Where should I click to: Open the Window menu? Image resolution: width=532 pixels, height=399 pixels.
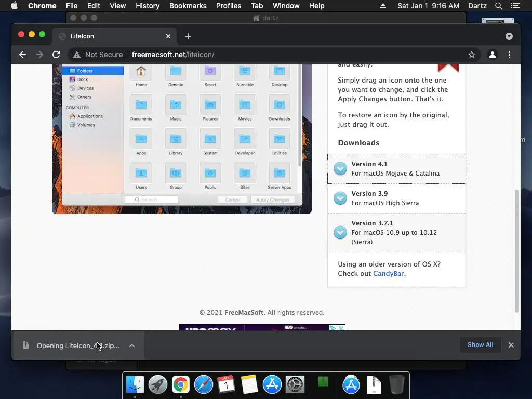pos(286,6)
